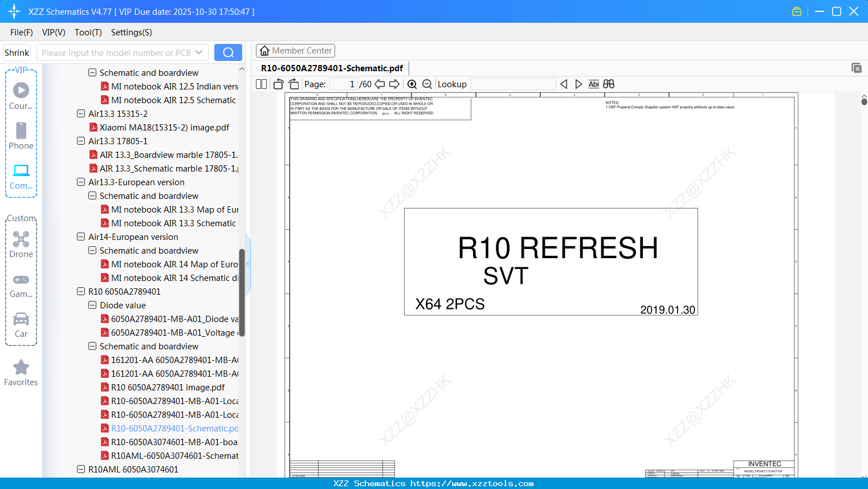Open AIR 13.3_Schematic marble 17805-1 file
Image resolution: width=868 pixels, height=489 pixels.
pyautogui.click(x=169, y=168)
